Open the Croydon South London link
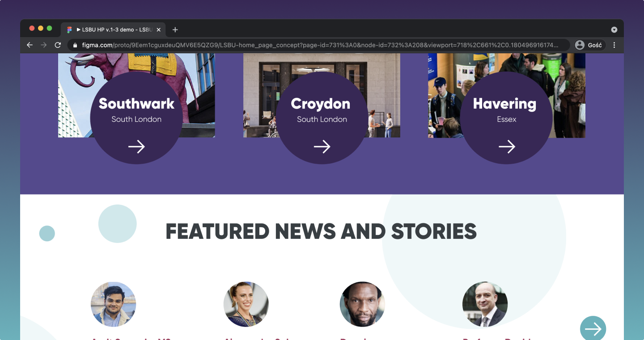Viewport: 644px width, 340px height. (x=322, y=118)
